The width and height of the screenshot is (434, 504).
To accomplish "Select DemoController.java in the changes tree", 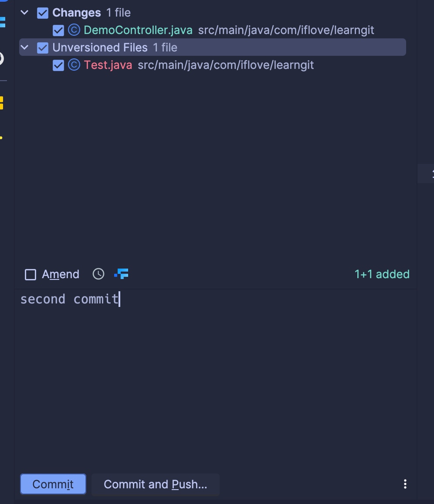I will [x=138, y=30].
